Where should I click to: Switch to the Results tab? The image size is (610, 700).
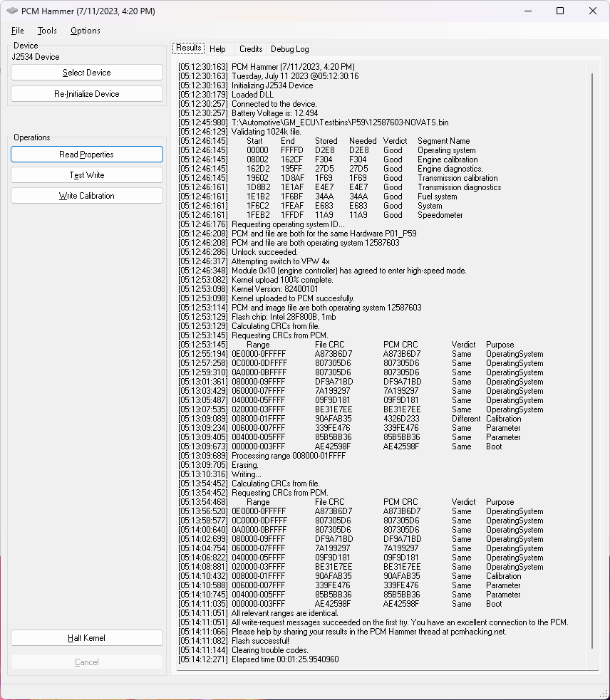point(188,48)
